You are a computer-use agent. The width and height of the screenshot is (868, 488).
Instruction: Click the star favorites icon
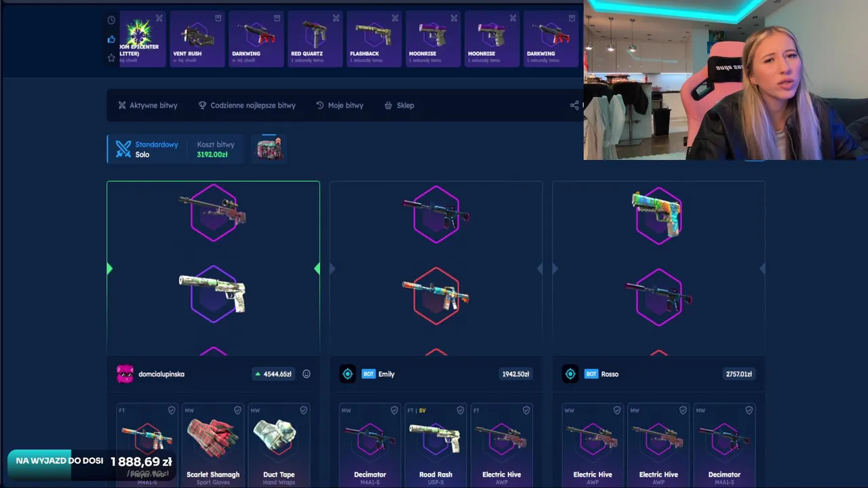(111, 58)
